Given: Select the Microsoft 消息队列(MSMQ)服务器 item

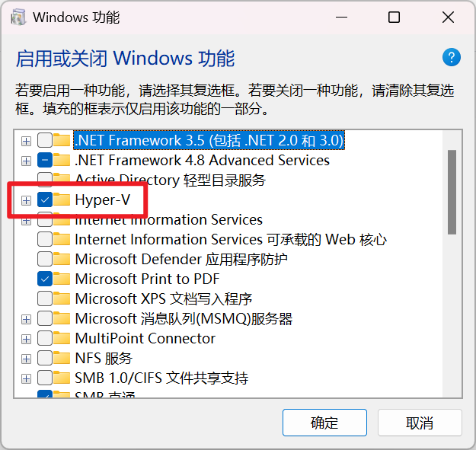Looking at the screenshot, I should [x=184, y=319].
